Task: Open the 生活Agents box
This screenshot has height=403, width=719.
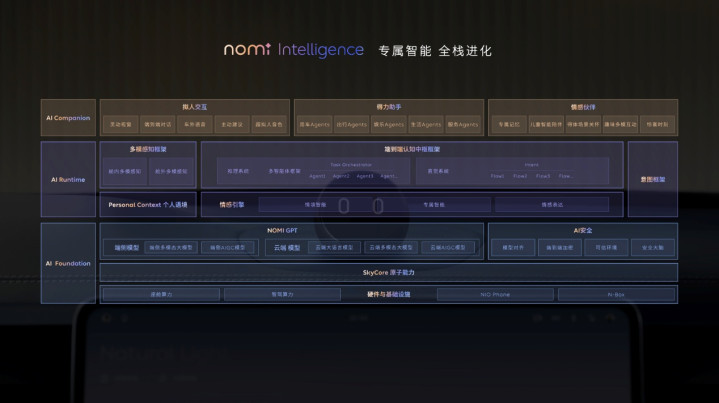Action: 428,125
